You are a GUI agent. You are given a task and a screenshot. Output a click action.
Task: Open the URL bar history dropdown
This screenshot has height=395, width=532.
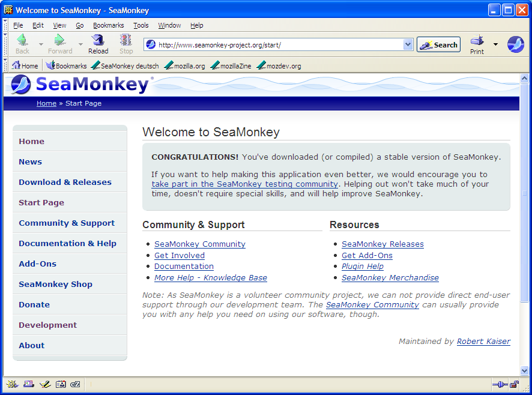click(x=408, y=44)
